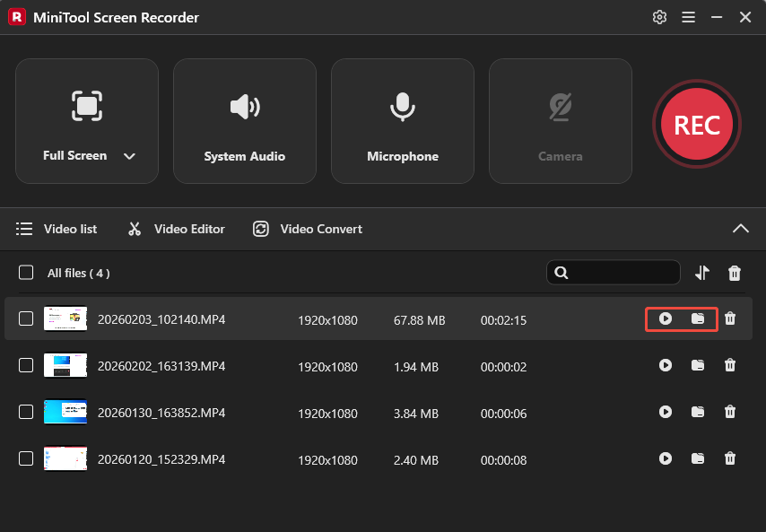Open folder location of 20260130_163852.MP4

click(698, 412)
